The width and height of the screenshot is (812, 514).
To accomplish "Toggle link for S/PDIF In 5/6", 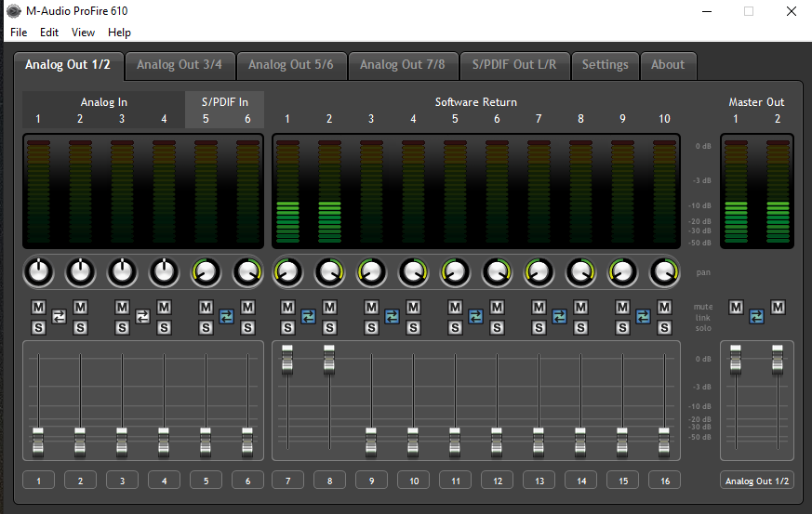I will [x=226, y=316].
